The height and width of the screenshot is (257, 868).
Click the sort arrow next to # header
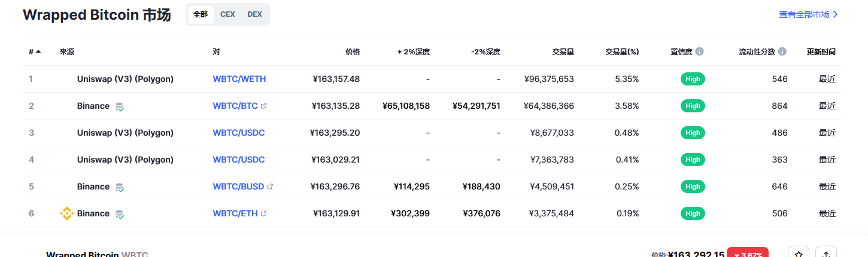tap(38, 52)
